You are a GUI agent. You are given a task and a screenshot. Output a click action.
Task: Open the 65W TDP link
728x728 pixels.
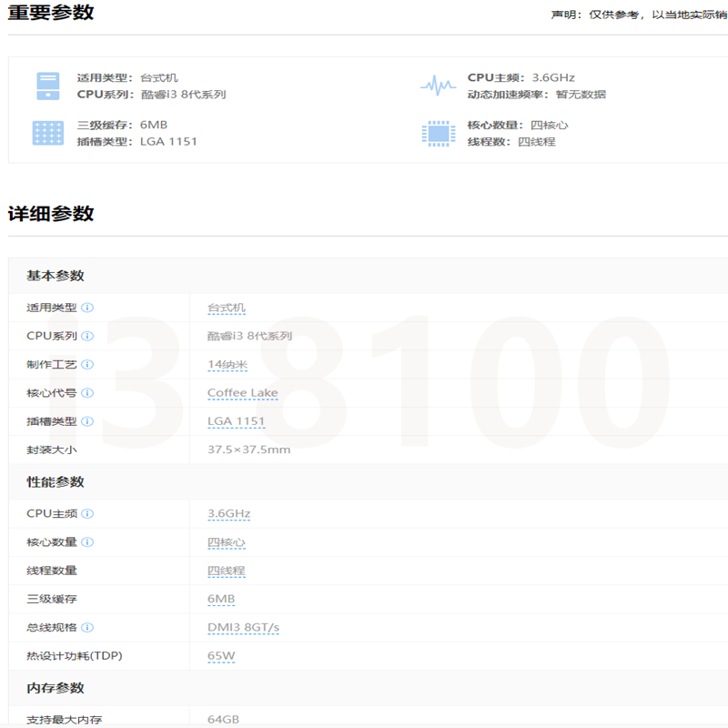[x=221, y=656]
